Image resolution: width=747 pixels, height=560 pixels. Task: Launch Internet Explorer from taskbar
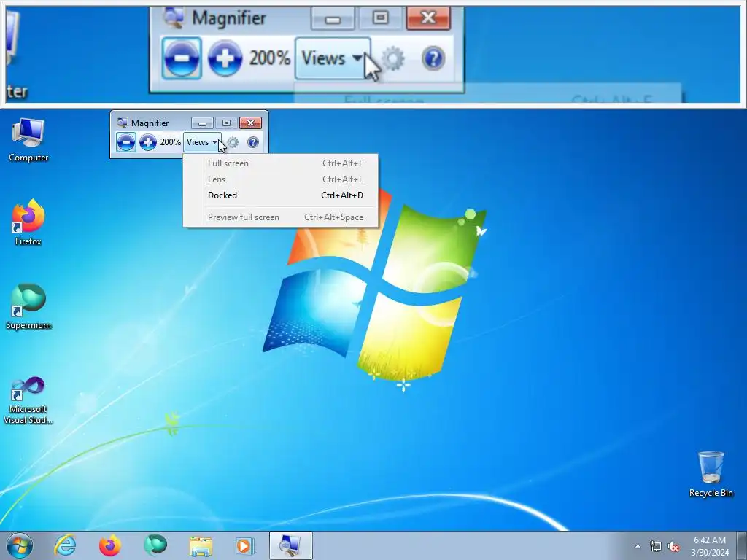coord(65,545)
